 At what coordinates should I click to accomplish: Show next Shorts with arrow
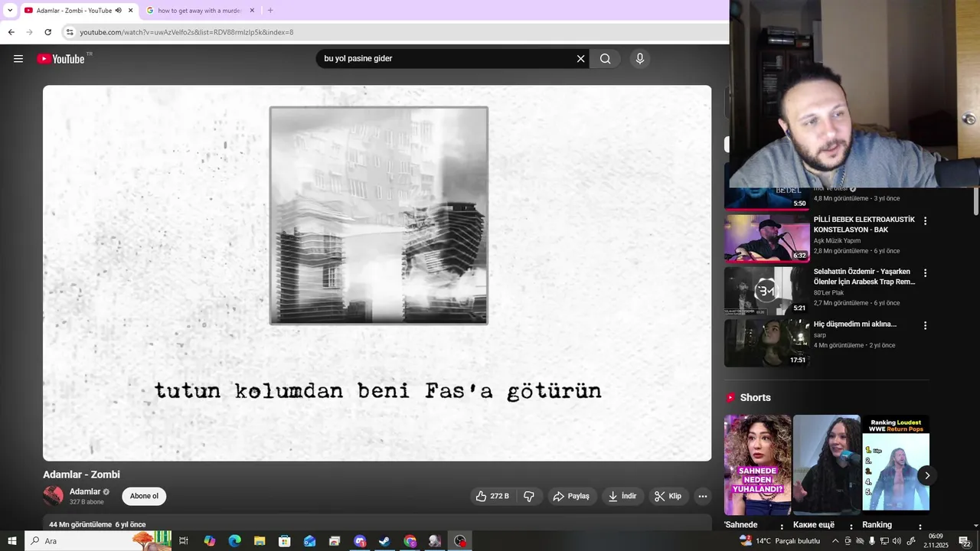click(x=926, y=475)
